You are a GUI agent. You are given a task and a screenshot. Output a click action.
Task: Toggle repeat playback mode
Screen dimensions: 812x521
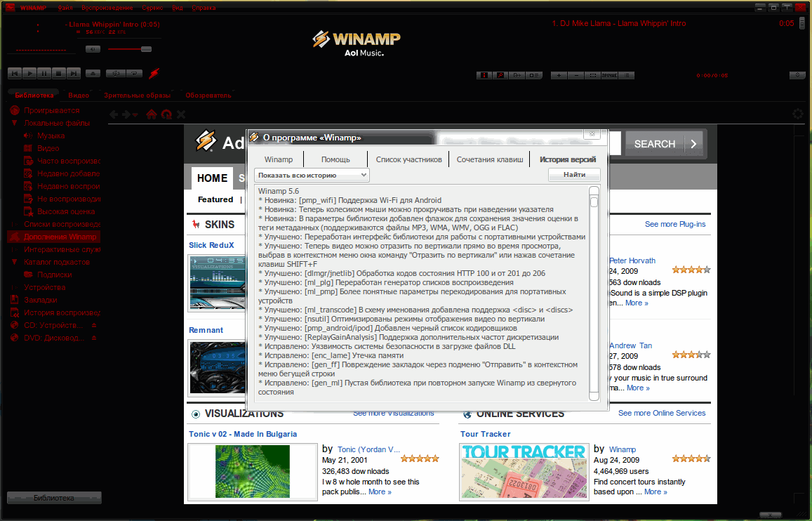click(134, 74)
